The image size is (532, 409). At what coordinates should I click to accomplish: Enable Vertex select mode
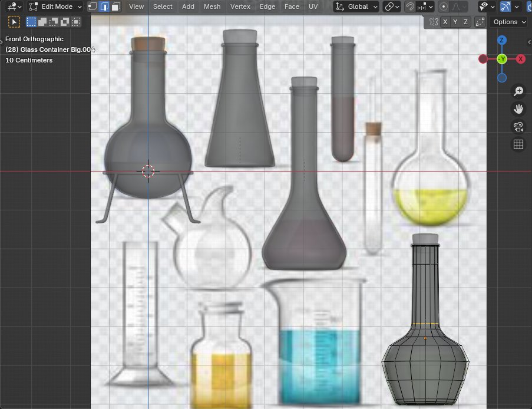pos(92,6)
